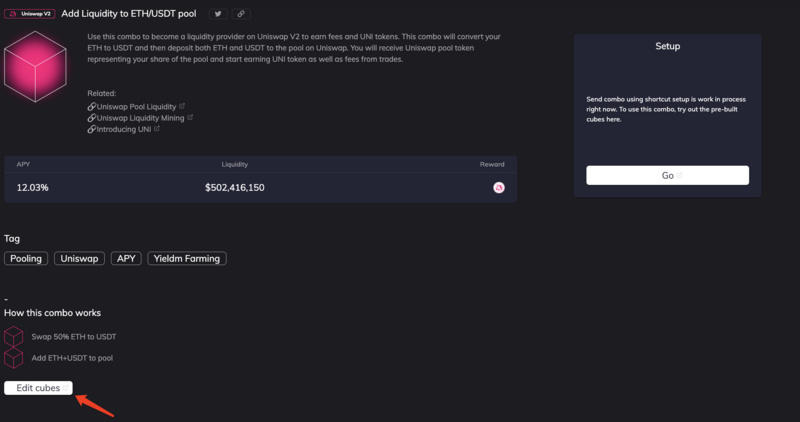The width and height of the screenshot is (800, 422).
Task: Share combo via the Twitter icon
Action: click(217, 14)
